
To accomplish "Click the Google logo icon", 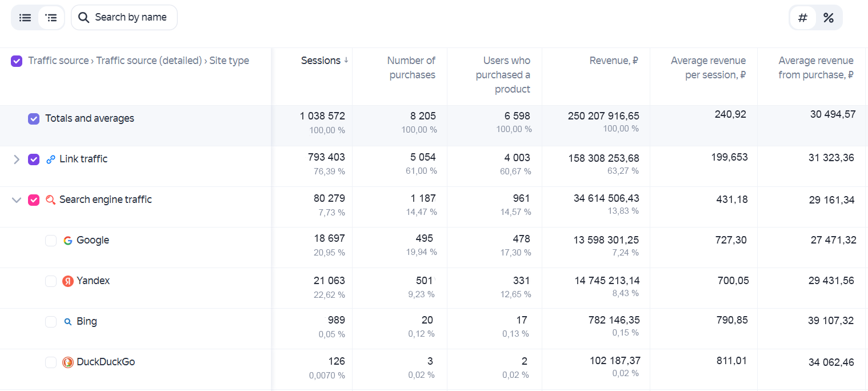I will [x=68, y=241].
